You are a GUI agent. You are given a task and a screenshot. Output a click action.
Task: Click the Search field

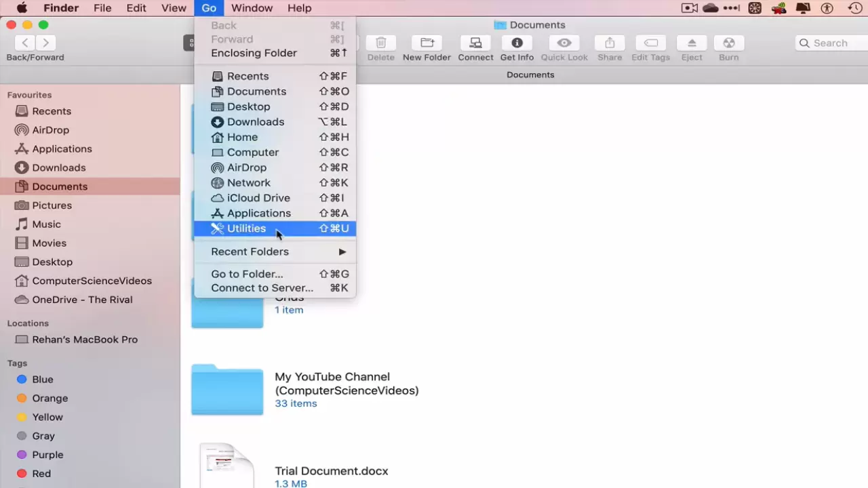[x=831, y=43]
